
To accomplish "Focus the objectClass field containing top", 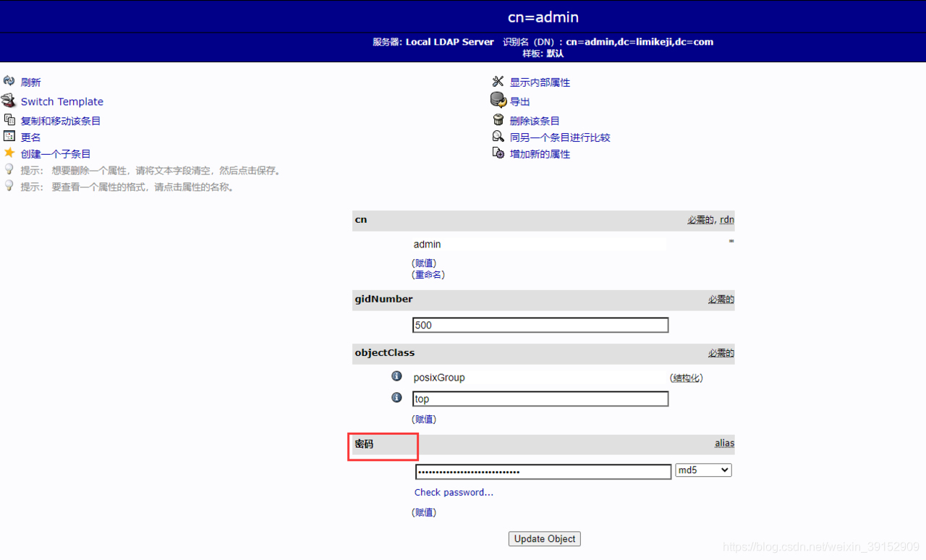I will (x=540, y=399).
